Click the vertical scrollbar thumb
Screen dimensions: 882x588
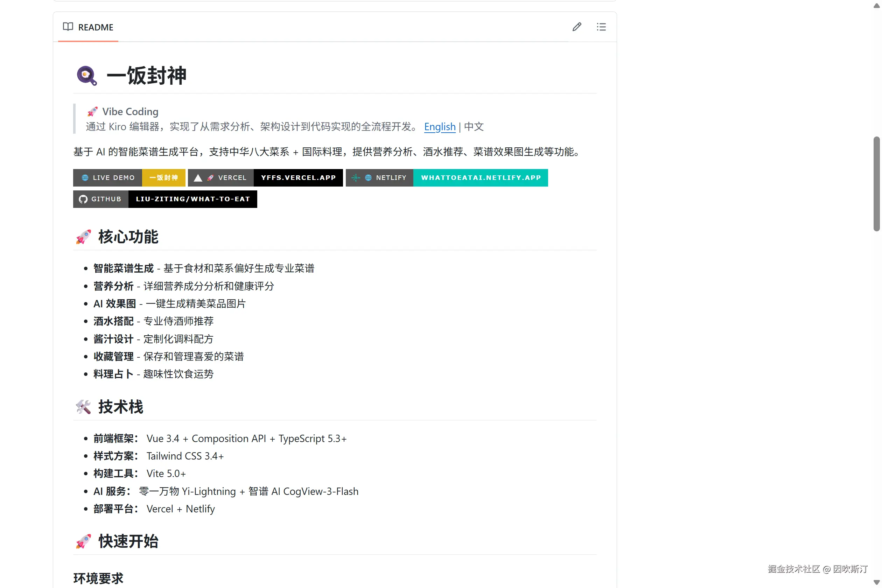click(x=877, y=184)
